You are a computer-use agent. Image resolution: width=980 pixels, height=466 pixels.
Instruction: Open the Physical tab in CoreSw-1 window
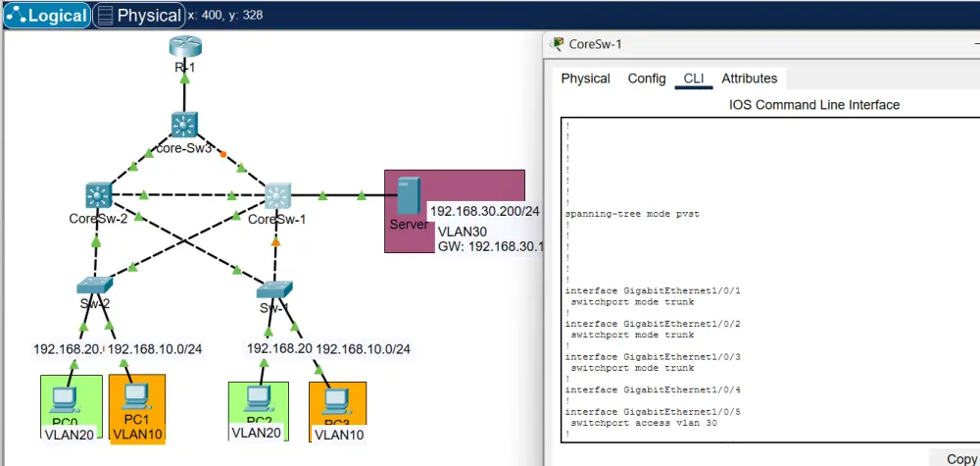click(x=586, y=78)
